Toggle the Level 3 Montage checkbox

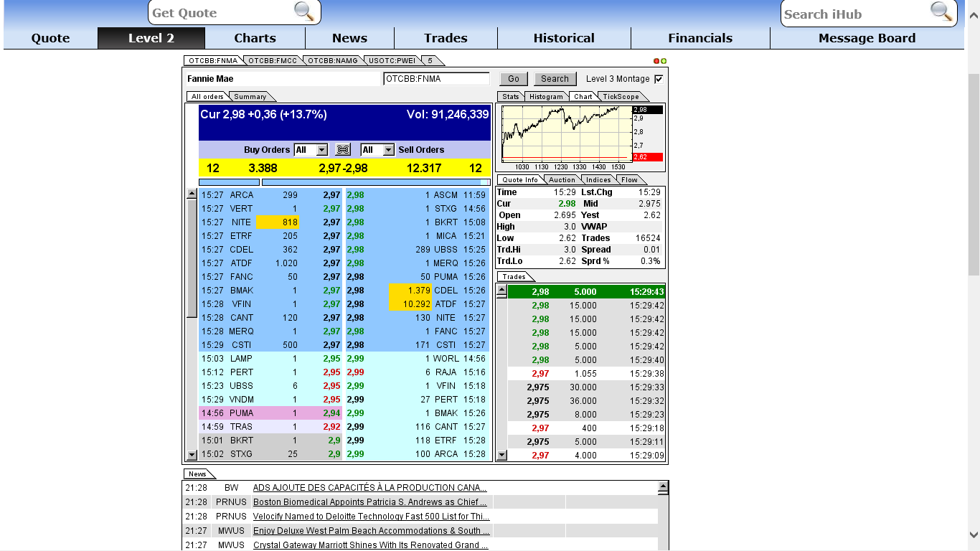point(659,79)
